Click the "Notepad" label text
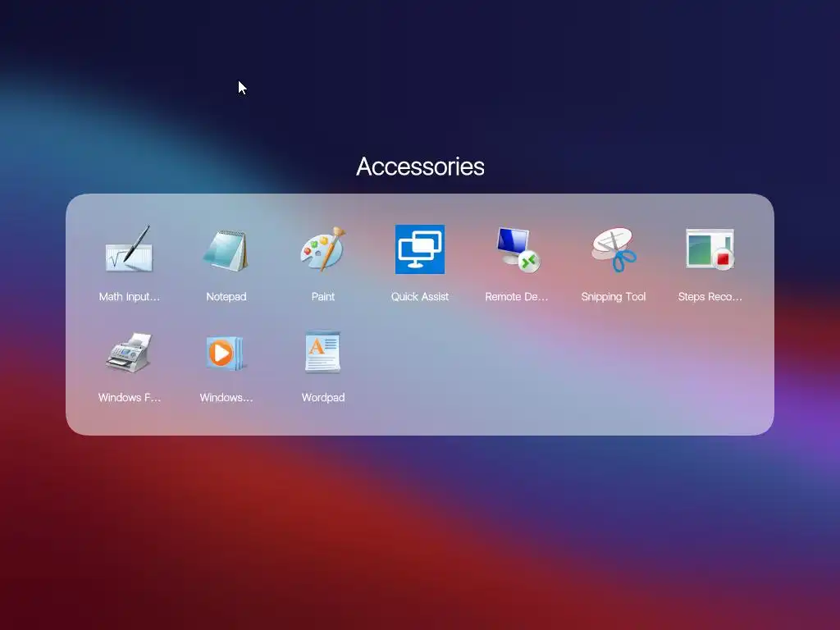 (x=226, y=296)
